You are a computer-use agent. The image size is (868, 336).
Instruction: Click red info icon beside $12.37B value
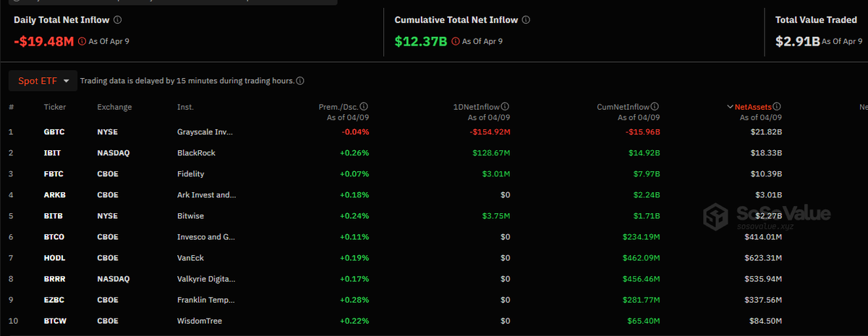[x=455, y=41]
